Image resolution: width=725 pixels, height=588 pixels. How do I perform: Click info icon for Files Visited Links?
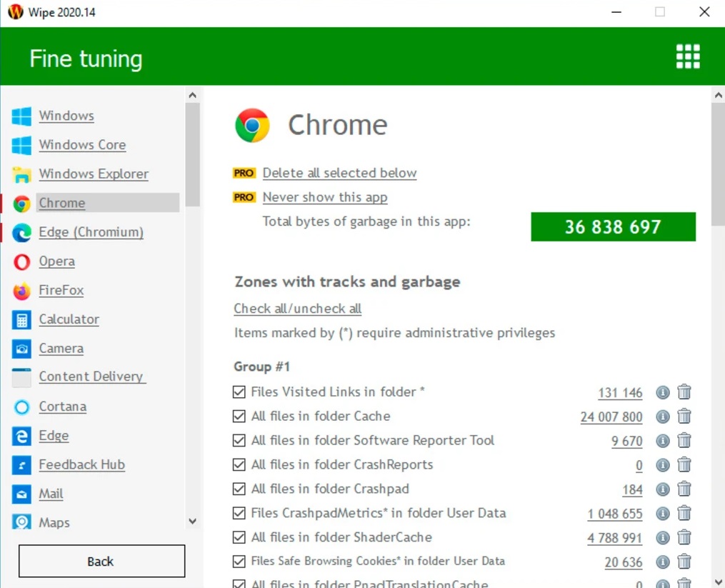(663, 392)
